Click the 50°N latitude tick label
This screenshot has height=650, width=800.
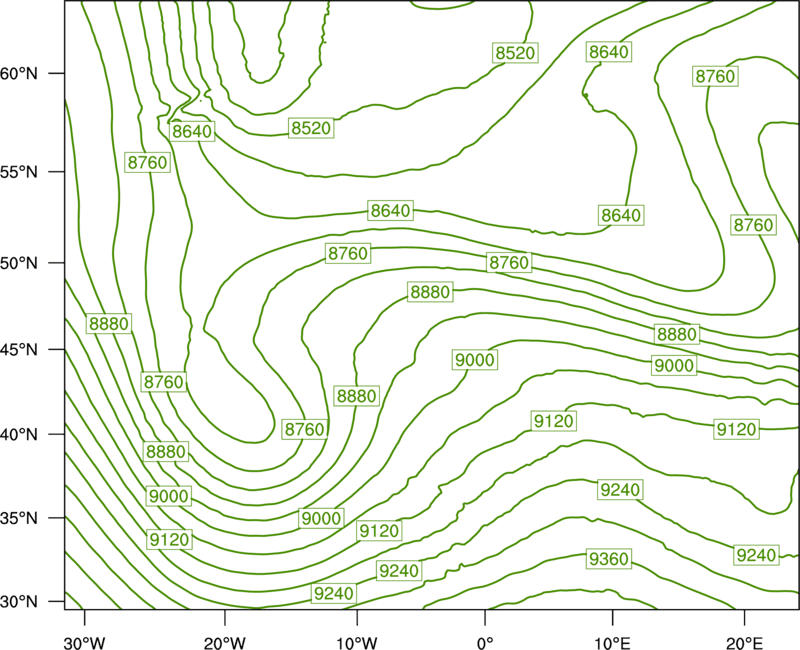(19, 263)
